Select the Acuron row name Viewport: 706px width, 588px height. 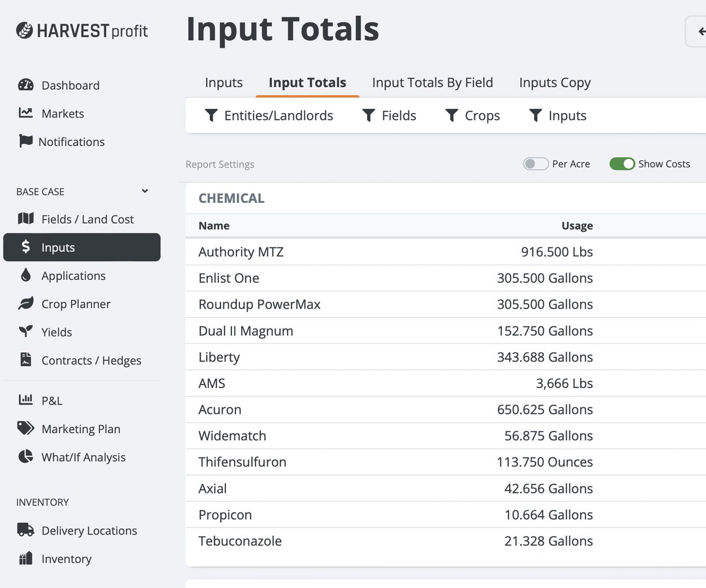click(x=220, y=409)
